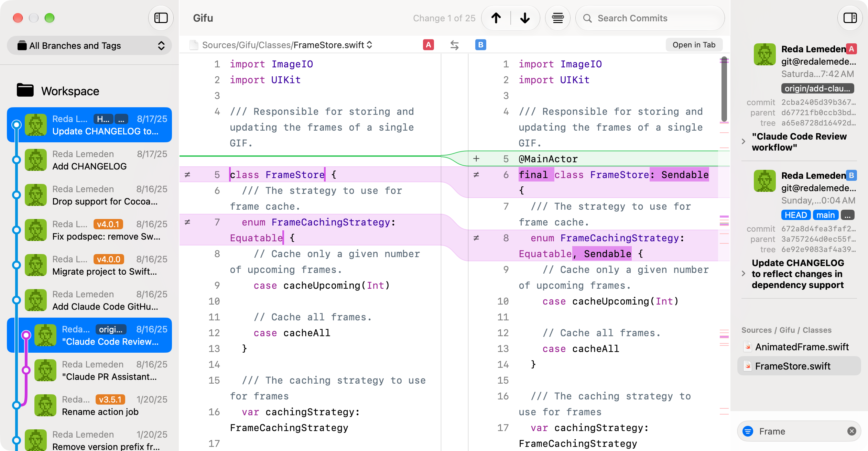Viewport: 868px width, 451px height.
Task: Click the Frame filter input field
Action: [799, 431]
